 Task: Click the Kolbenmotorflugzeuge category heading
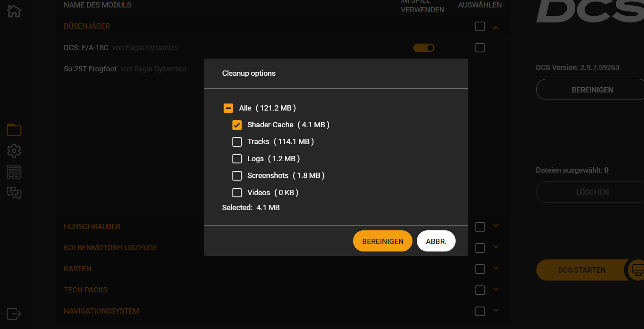click(110, 248)
